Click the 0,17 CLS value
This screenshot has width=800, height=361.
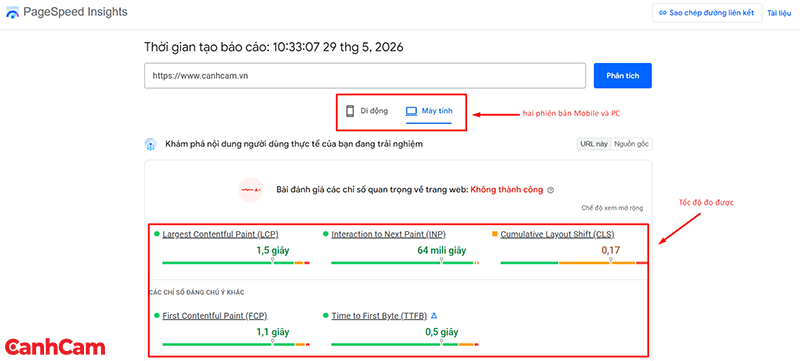pos(611,250)
